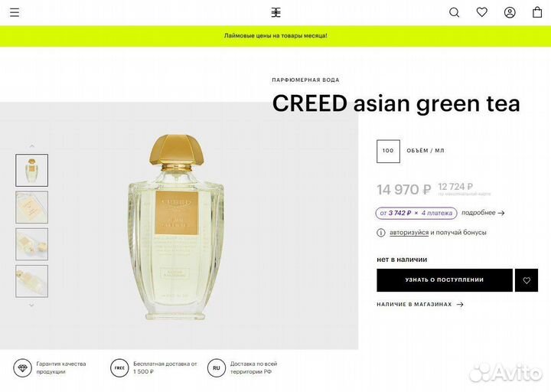Select the second product thumbnail
The height and width of the screenshot is (392, 551).
coord(31,207)
